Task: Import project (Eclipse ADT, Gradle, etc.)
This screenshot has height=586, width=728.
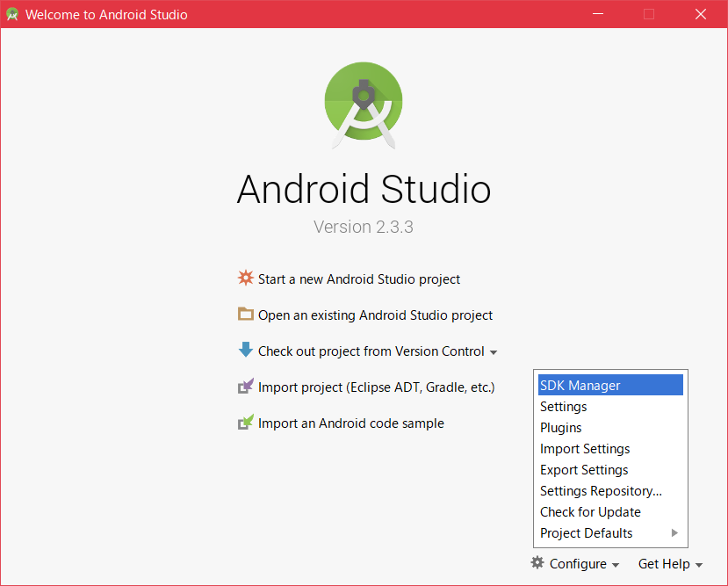Action: 377,387
